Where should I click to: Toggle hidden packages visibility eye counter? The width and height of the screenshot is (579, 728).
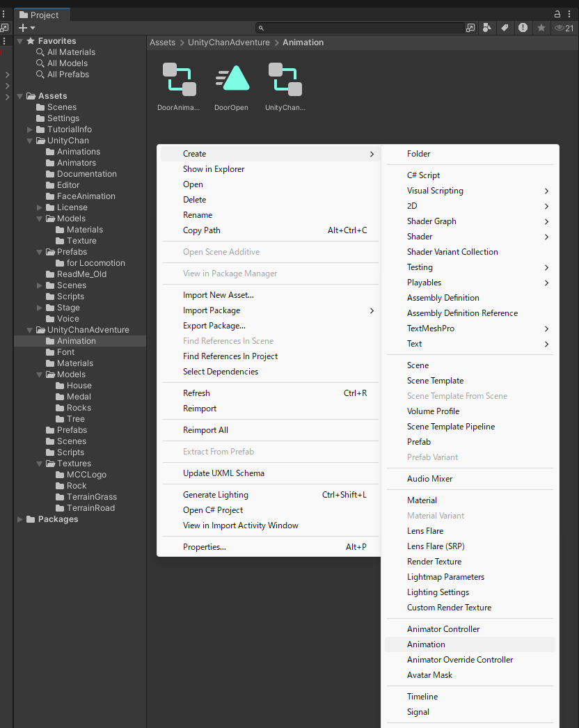(x=564, y=28)
